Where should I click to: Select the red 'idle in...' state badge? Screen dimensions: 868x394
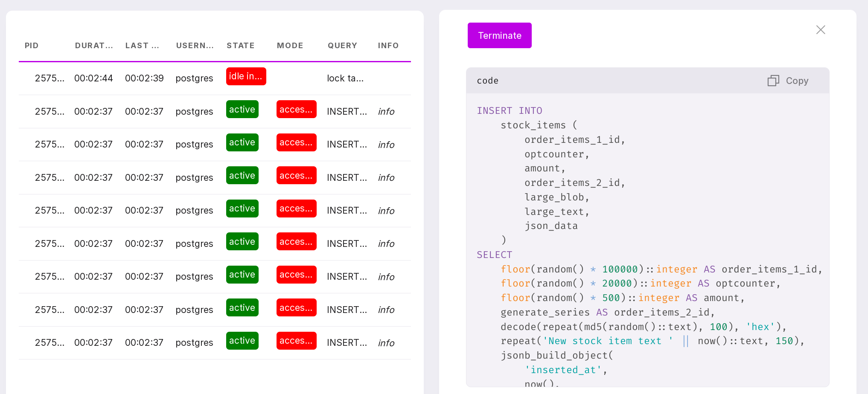246,76
